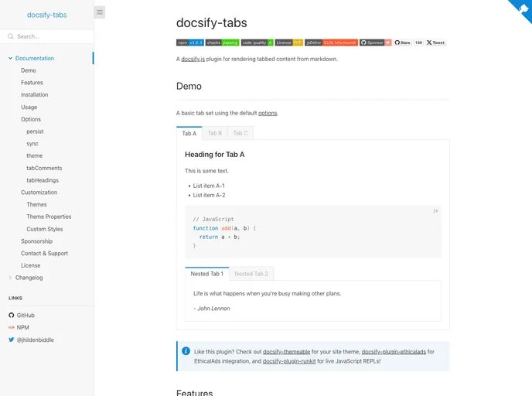
Task: Click the GitHub octocat icon in Links
Action: pyautogui.click(x=12, y=316)
